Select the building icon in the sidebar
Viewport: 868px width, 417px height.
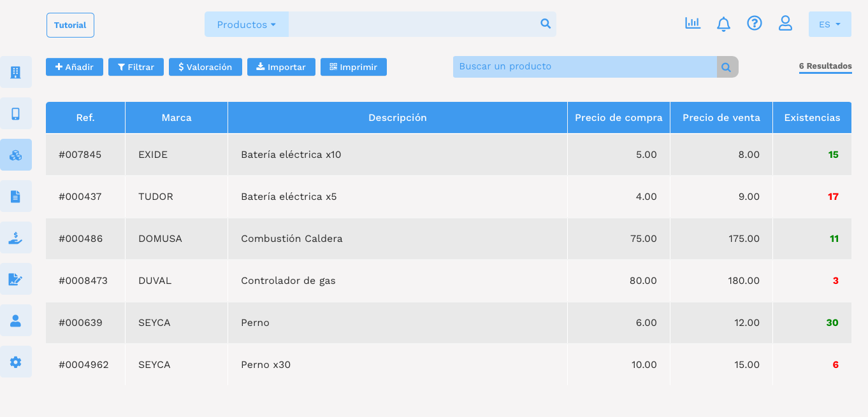pyautogui.click(x=16, y=71)
